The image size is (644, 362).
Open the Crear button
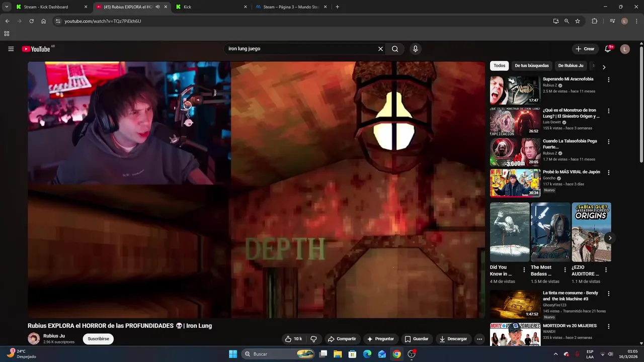point(585,49)
